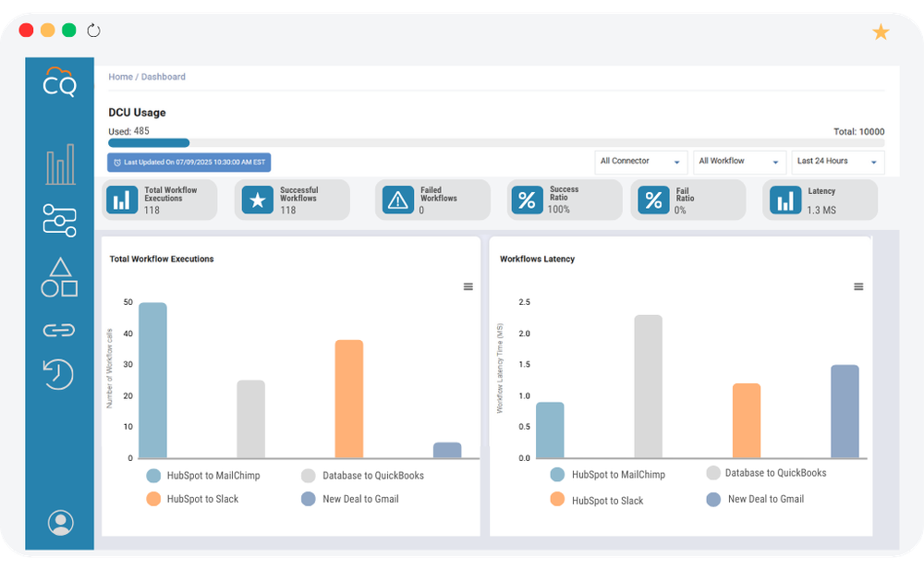Open execution history via the clock icon
Viewport: 924px width, 570px height.
pos(58,375)
